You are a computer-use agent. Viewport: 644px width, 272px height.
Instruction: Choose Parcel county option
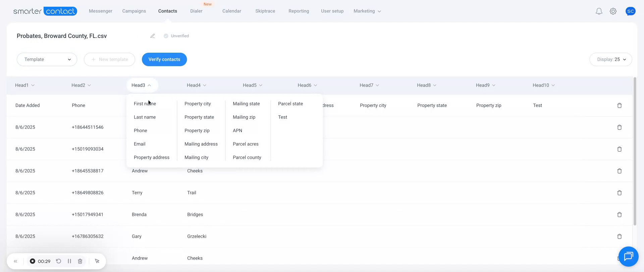tap(247, 157)
